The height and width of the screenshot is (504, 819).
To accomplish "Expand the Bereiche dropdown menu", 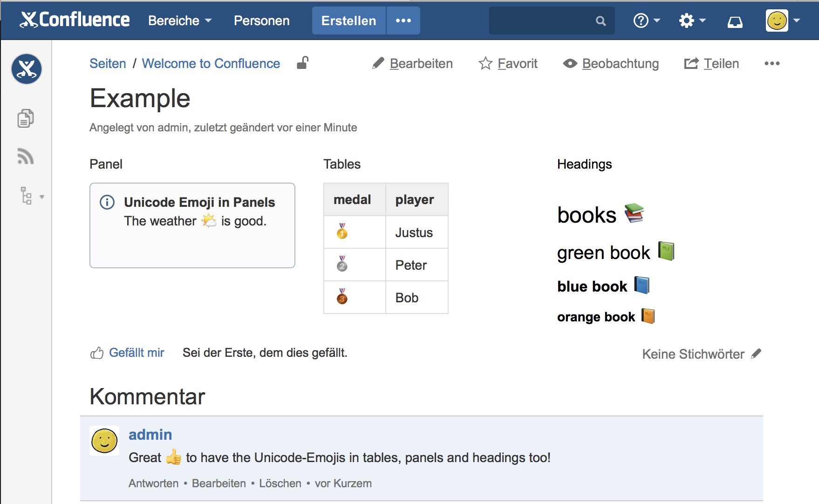I will (x=180, y=20).
